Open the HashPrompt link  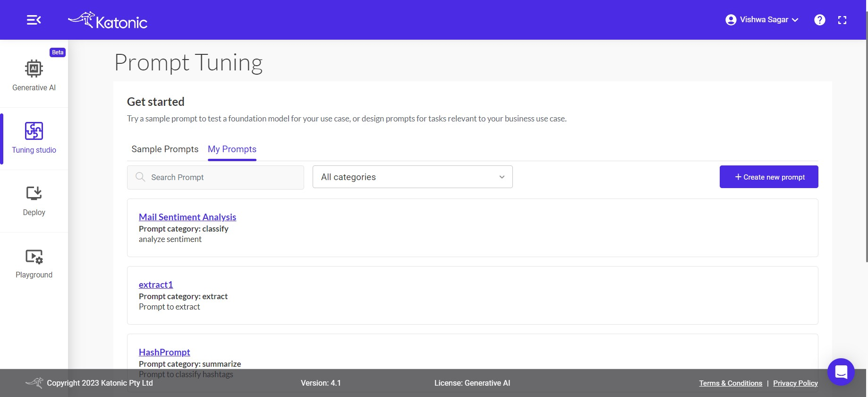(164, 352)
